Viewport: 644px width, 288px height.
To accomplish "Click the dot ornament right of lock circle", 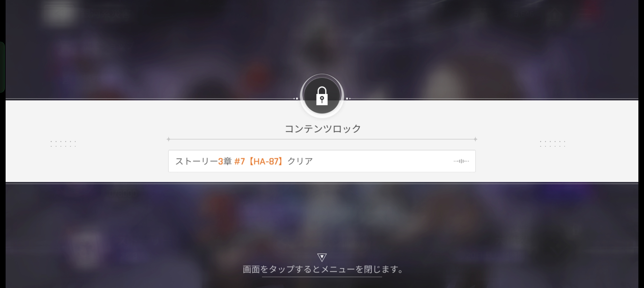I will click(x=348, y=98).
